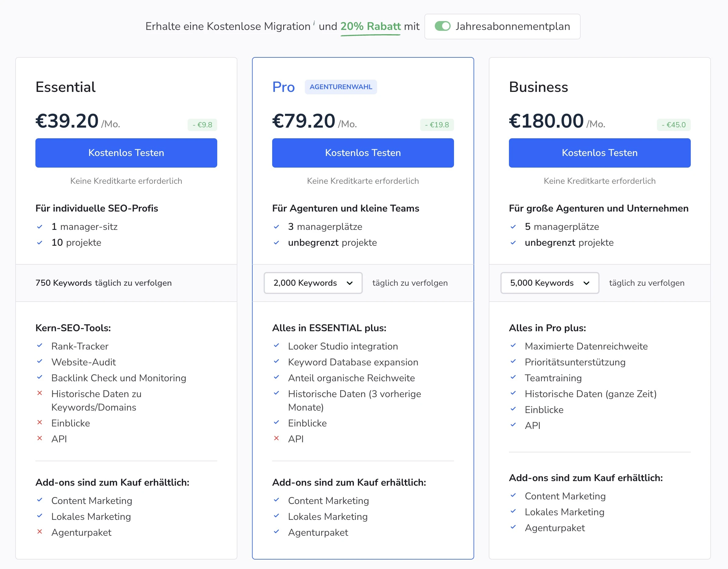This screenshot has height=569, width=728.
Task: Click red X beside Essential Einblicke
Action: click(40, 422)
